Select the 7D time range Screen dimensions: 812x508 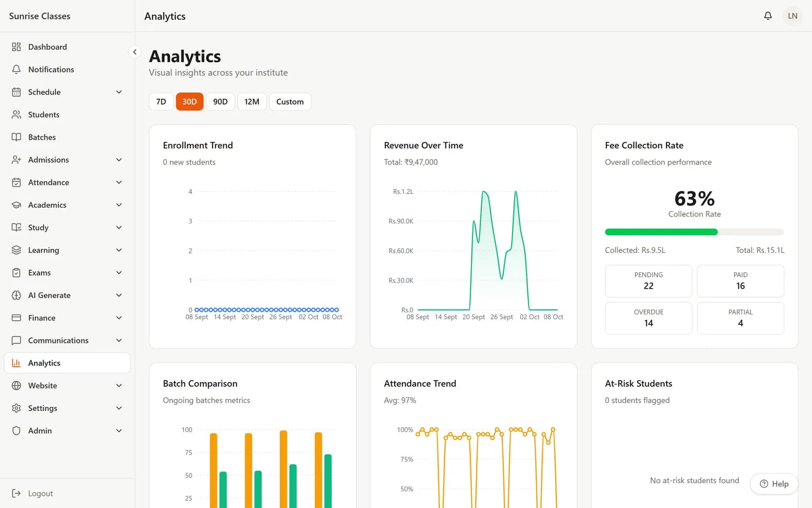[161, 102]
